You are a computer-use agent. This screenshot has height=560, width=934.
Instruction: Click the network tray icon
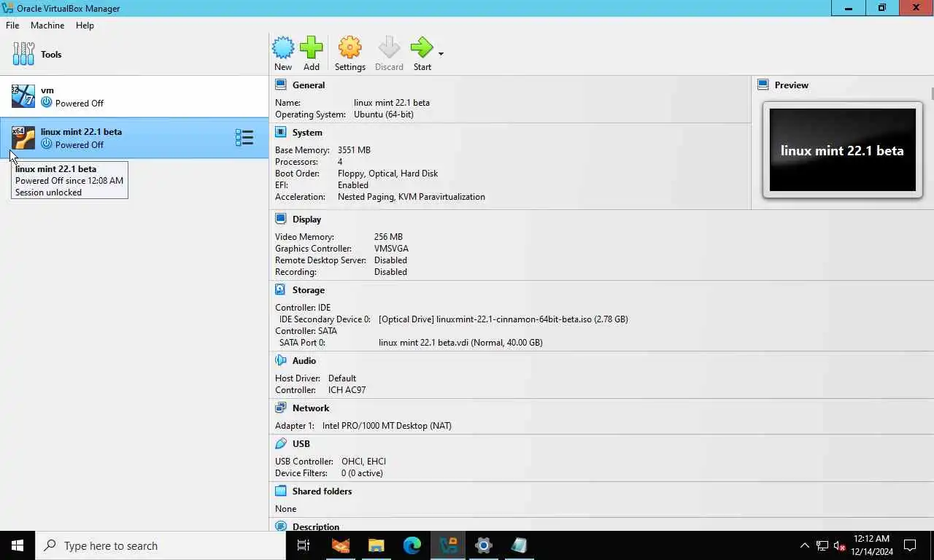tap(822, 545)
